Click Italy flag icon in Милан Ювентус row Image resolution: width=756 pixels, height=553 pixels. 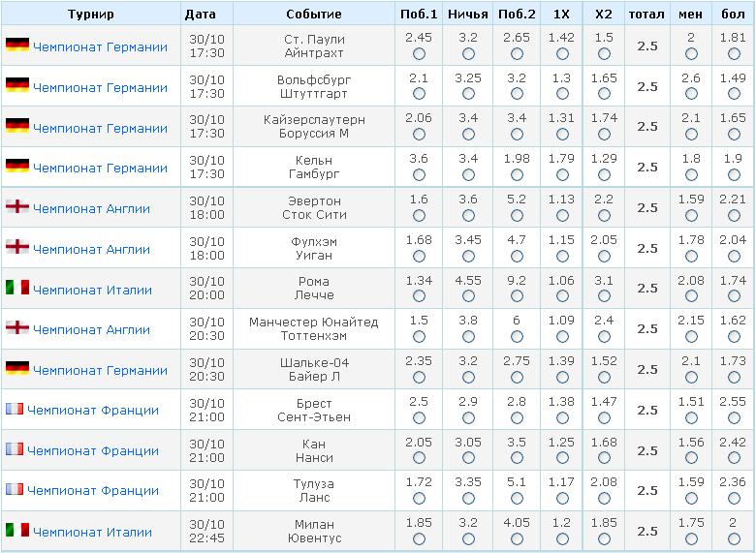17,530
